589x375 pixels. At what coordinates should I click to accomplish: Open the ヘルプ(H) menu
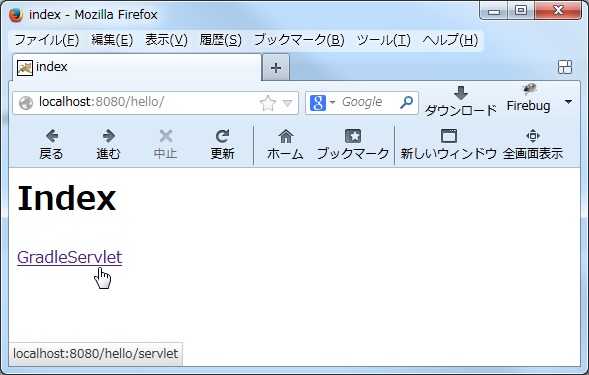450,40
